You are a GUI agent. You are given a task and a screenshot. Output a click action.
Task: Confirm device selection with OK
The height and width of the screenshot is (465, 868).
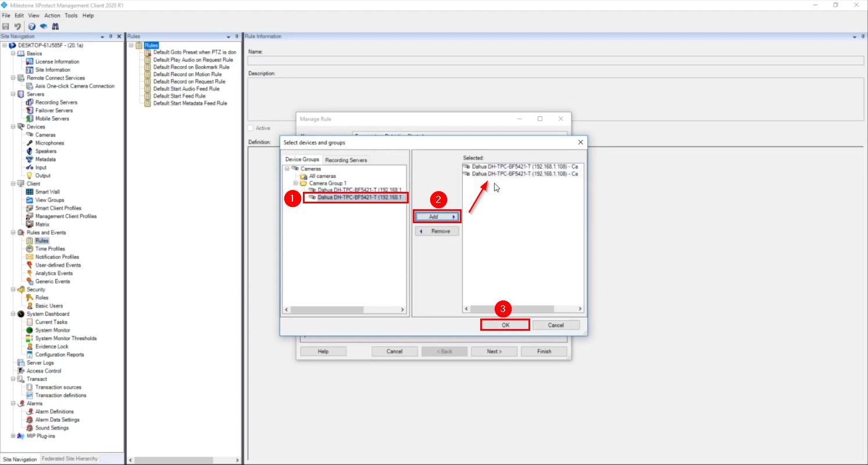(505, 325)
